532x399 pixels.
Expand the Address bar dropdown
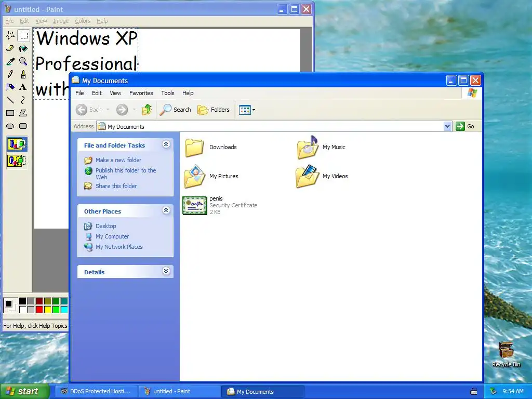pyautogui.click(x=447, y=126)
